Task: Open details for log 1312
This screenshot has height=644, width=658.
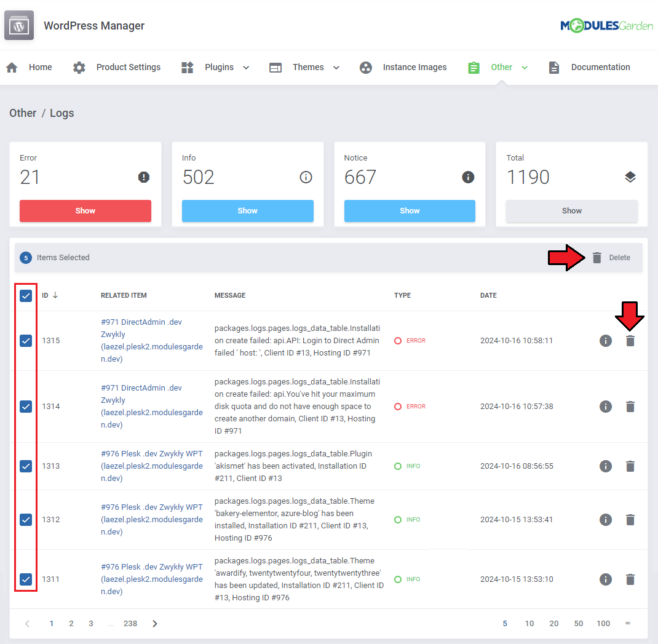Action: click(606, 520)
